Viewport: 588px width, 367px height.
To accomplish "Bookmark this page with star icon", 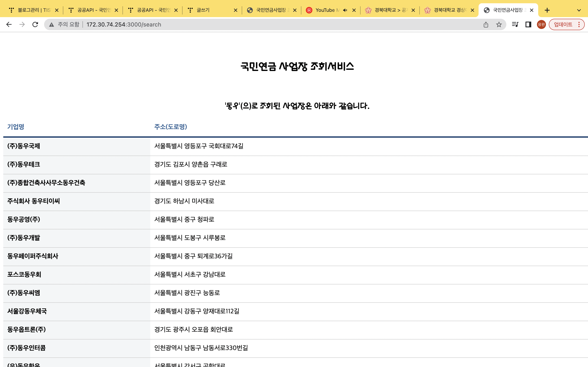I will [499, 24].
